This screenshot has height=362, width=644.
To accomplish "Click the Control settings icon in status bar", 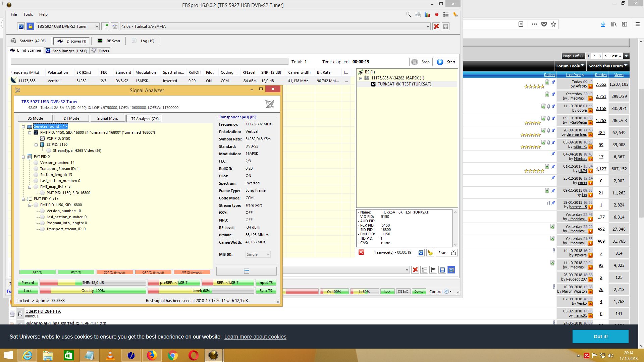I will 446,292.
